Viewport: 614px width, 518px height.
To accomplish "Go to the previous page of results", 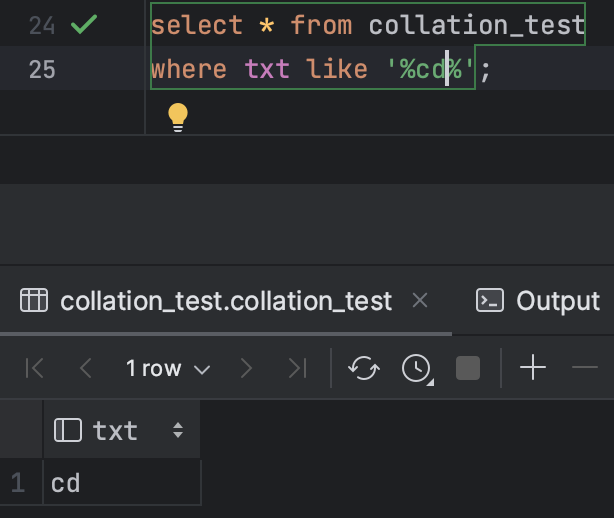I will (x=86, y=368).
